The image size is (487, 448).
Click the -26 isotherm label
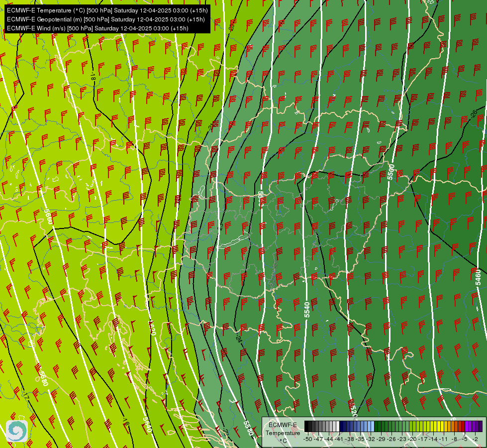(473, 114)
